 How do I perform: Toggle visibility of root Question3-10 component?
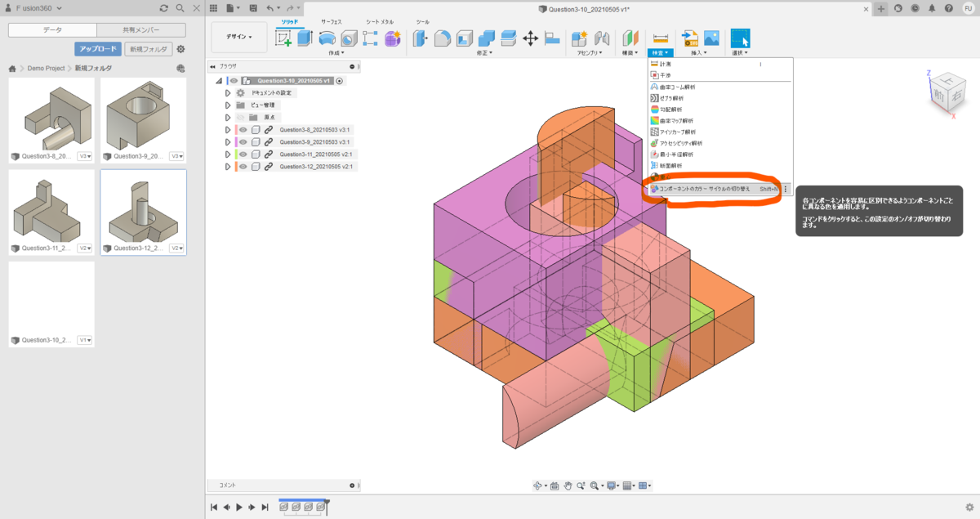pyautogui.click(x=234, y=81)
